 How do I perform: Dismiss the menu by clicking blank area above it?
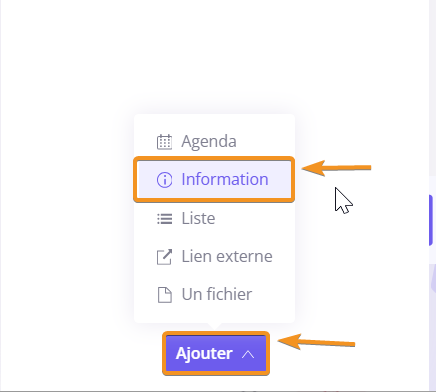pos(214,57)
